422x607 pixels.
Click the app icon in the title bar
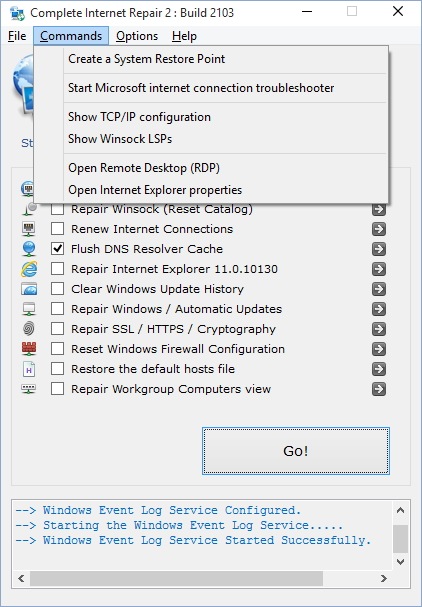17,13
